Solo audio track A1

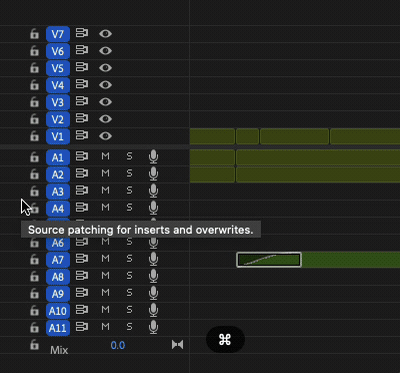coord(129,156)
